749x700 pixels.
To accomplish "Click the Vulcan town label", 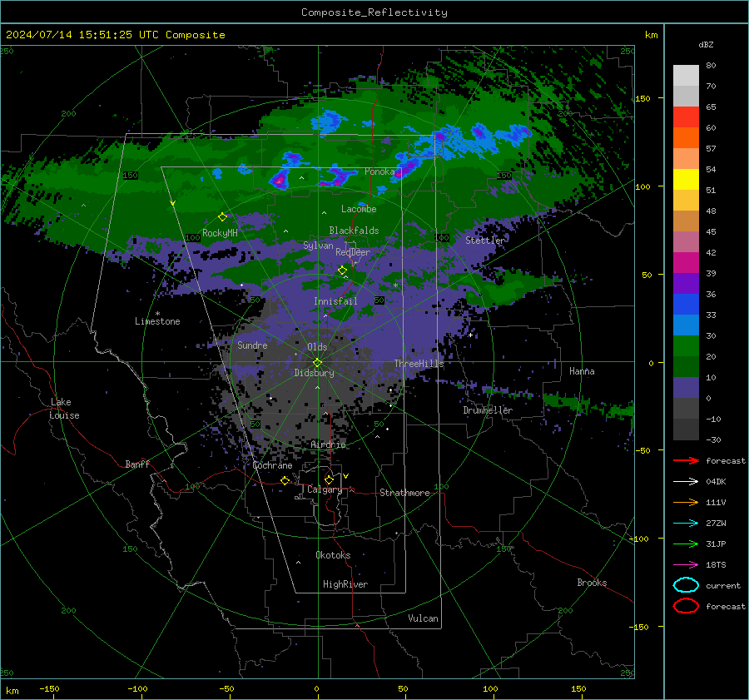I will (423, 618).
